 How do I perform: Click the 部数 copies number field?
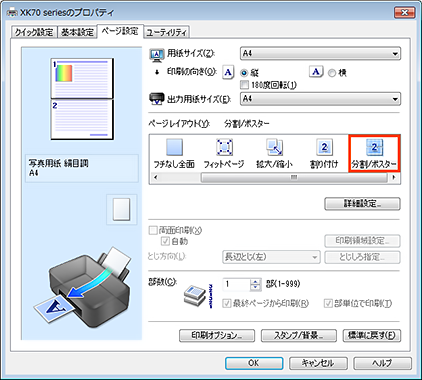pos(236,284)
